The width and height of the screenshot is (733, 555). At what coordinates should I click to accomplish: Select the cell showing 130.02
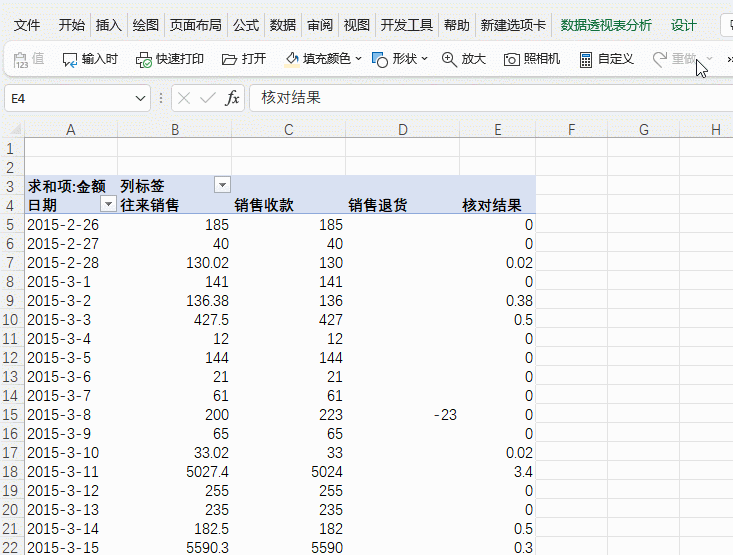(x=174, y=263)
